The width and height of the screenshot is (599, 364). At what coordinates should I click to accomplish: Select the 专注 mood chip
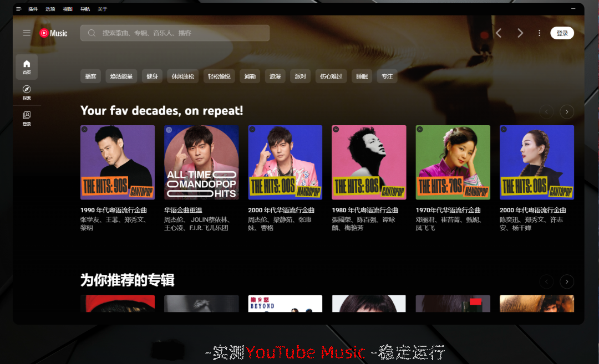(x=387, y=76)
